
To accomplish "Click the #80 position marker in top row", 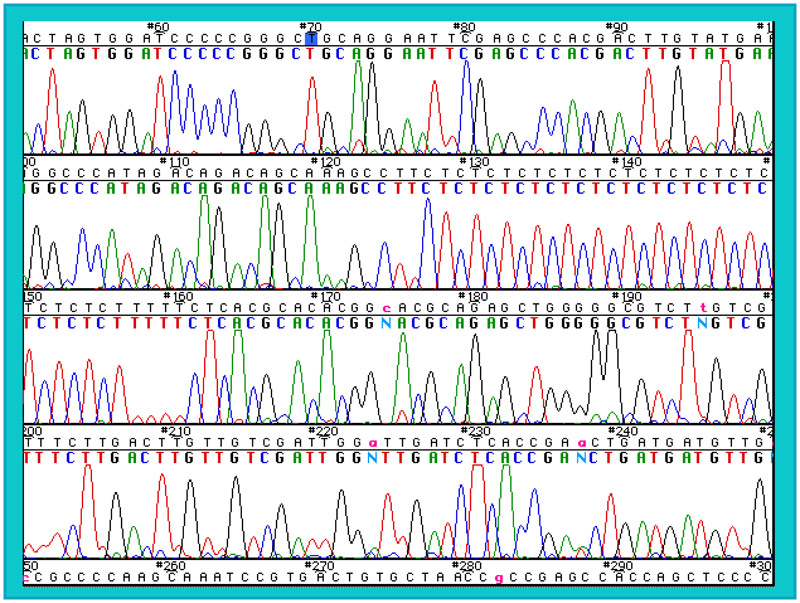I will point(464,26).
